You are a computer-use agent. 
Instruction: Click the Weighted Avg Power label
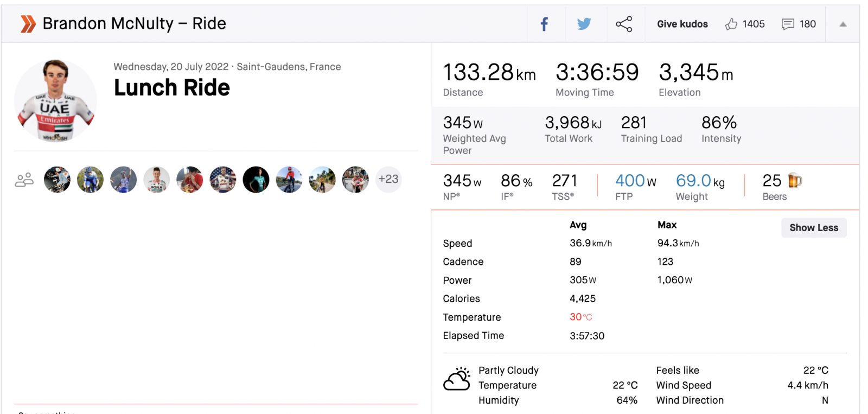coord(474,144)
